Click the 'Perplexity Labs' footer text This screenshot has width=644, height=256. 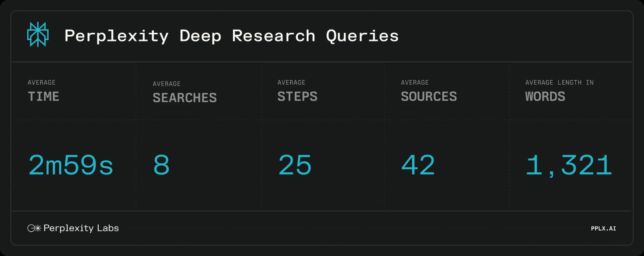click(81, 228)
